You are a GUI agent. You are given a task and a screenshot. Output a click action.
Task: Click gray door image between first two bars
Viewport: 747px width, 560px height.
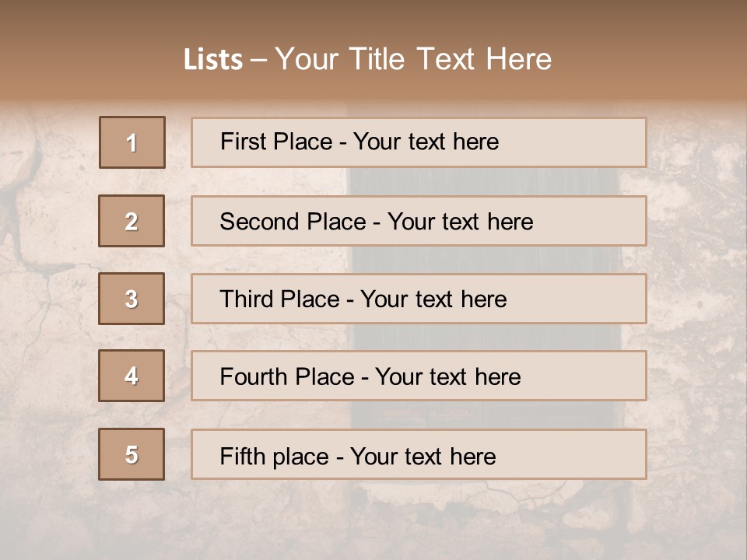pyautogui.click(x=482, y=181)
